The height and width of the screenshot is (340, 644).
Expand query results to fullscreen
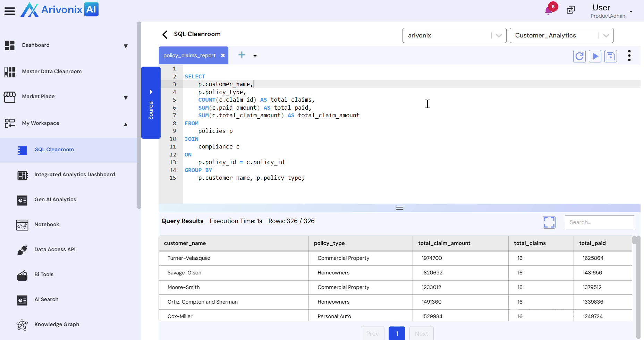tap(549, 222)
